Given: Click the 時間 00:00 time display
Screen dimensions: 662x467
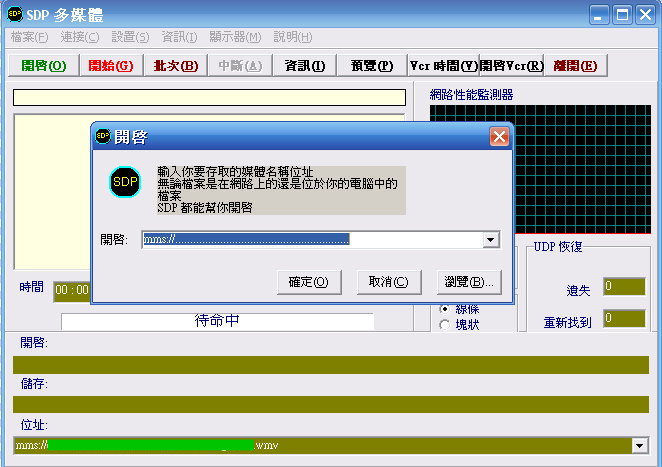Looking at the screenshot, I should coord(72,290).
